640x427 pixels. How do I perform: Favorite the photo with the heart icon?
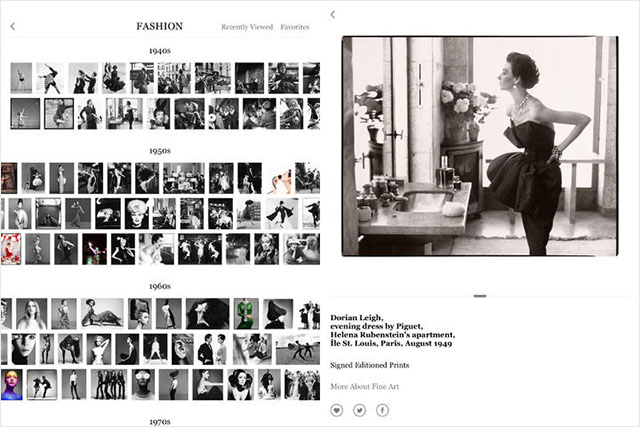click(x=336, y=410)
